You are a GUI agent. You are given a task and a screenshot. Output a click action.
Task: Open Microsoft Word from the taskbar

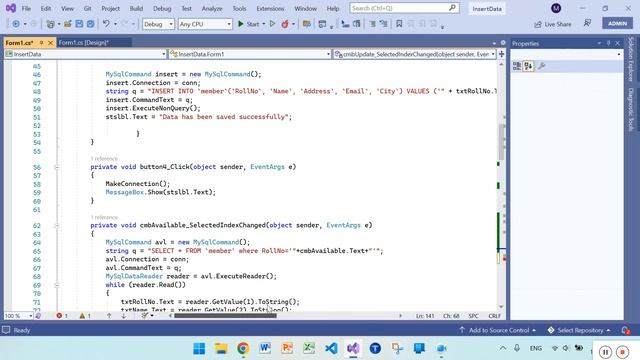(265, 348)
